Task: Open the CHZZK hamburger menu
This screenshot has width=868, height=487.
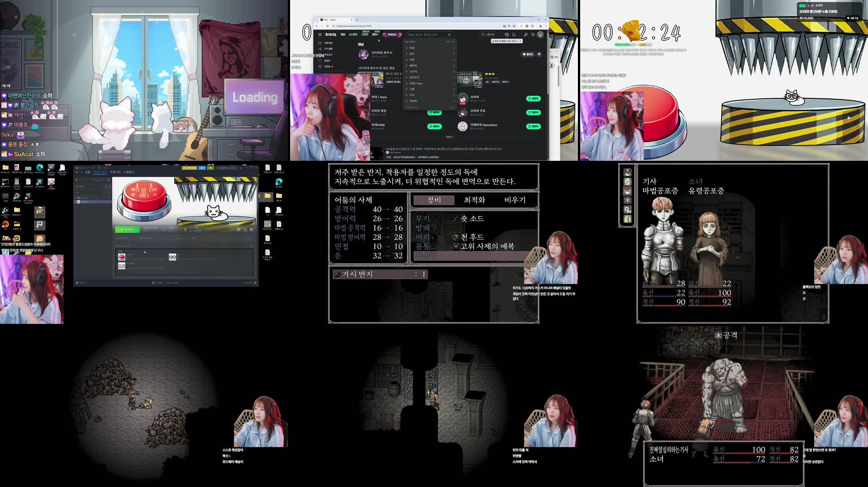Action: pos(320,34)
